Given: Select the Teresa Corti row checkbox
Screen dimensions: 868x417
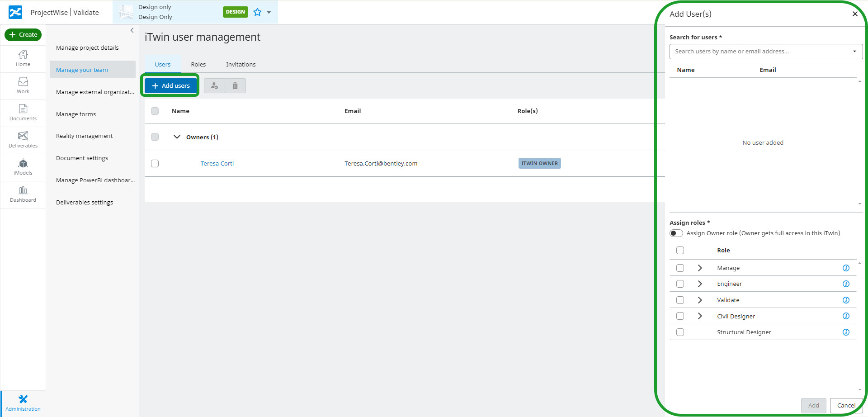Looking at the screenshot, I should [x=155, y=163].
